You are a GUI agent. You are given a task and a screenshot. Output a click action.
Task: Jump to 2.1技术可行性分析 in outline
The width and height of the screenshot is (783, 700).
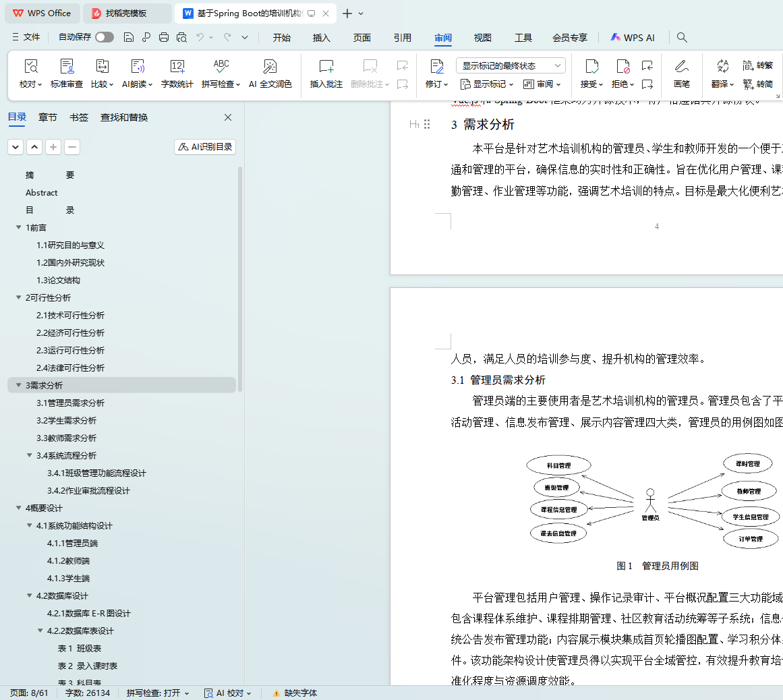70,315
